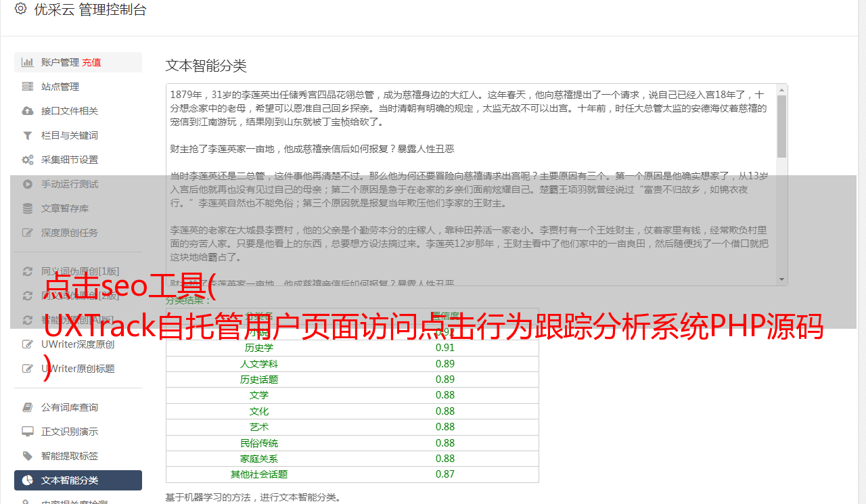Select the 人文学科 category cell
The height and width of the screenshot is (504, 866).
tap(259, 364)
